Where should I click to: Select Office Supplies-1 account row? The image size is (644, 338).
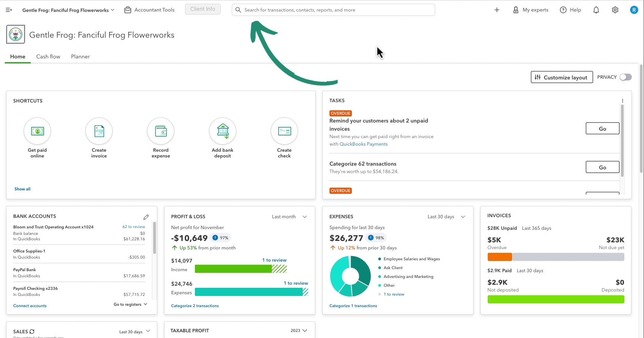pyautogui.click(x=79, y=254)
